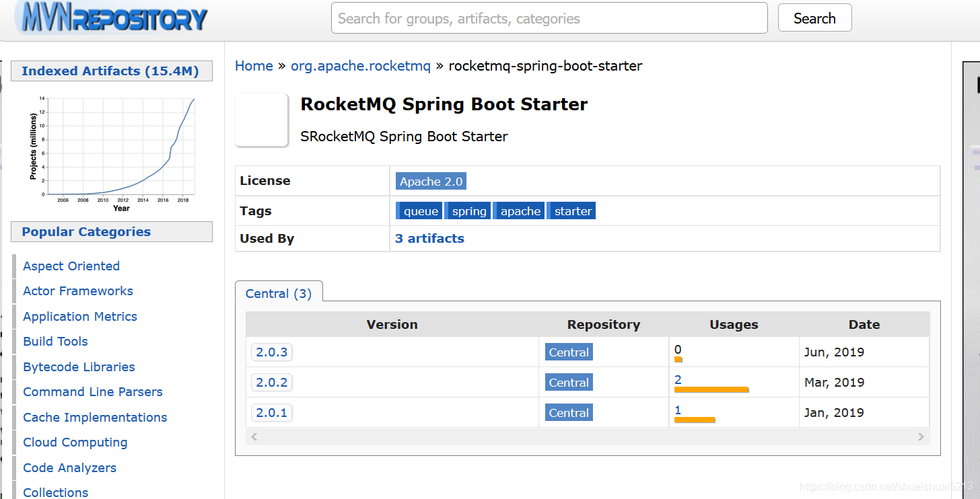Click the table scrollbar left arrow

tap(254, 436)
